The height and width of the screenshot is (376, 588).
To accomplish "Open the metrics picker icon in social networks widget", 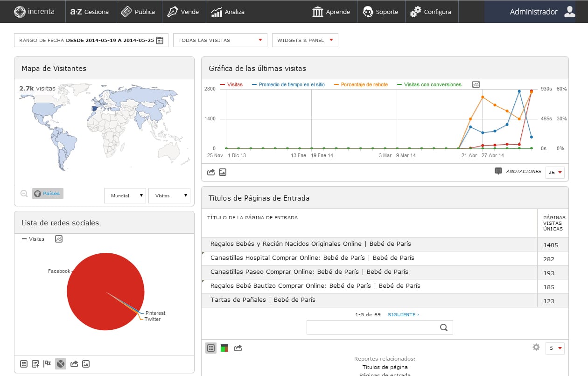I will click(59, 239).
